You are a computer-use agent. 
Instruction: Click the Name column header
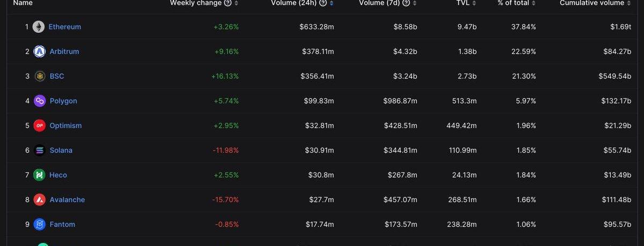click(x=23, y=3)
